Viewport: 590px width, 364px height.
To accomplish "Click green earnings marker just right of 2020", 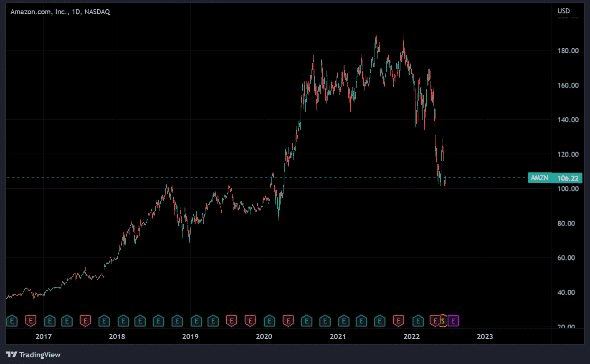I will (x=269, y=321).
